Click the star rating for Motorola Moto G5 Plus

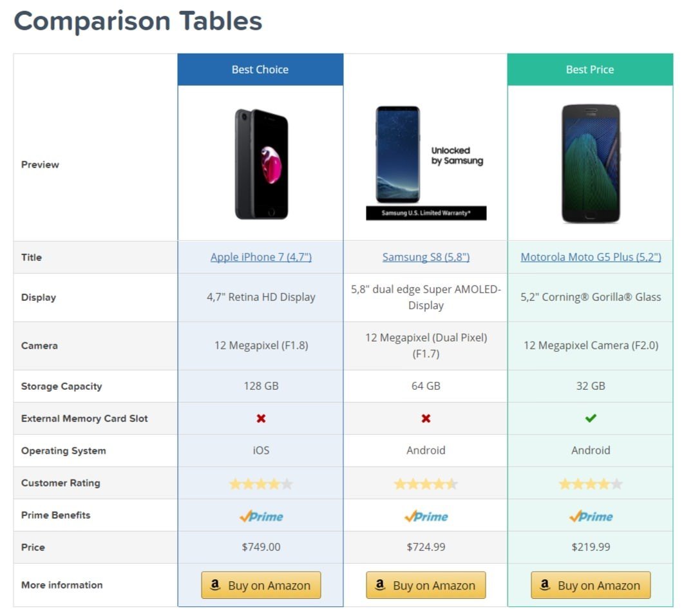(x=591, y=484)
